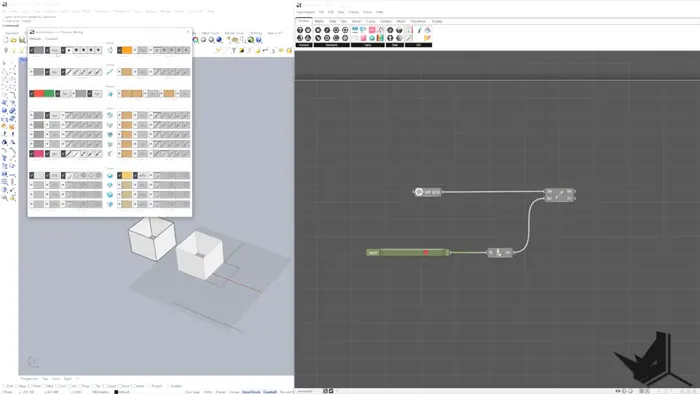Select the green component on Grasshopper canvas
This screenshot has height=394, width=700.
[408, 253]
